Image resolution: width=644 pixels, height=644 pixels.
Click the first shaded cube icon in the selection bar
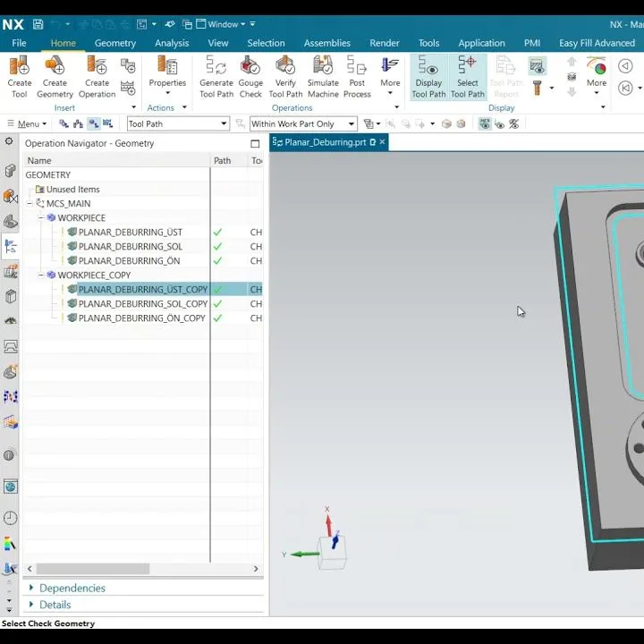(446, 123)
